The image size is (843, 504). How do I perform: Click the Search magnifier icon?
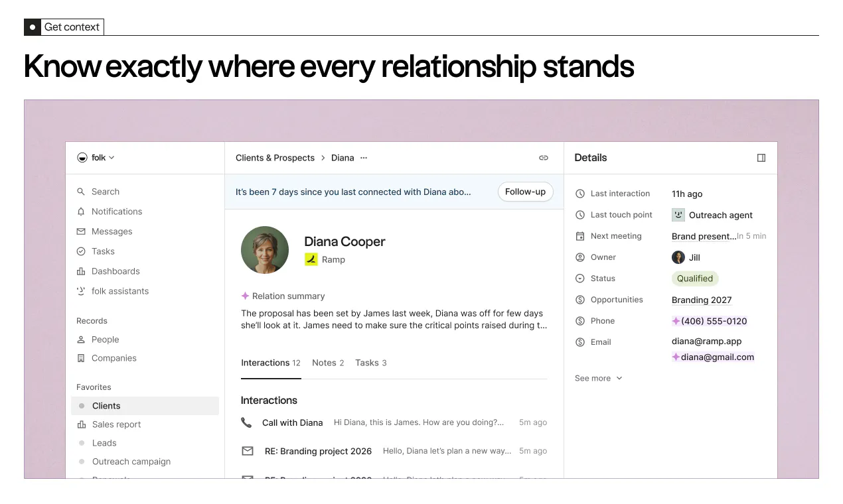coord(81,192)
